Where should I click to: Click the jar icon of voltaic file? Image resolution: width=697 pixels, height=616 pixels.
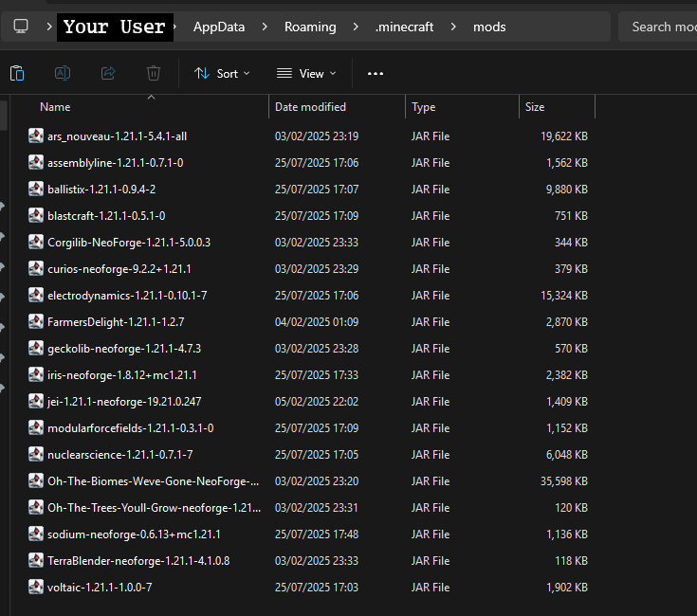(36, 588)
